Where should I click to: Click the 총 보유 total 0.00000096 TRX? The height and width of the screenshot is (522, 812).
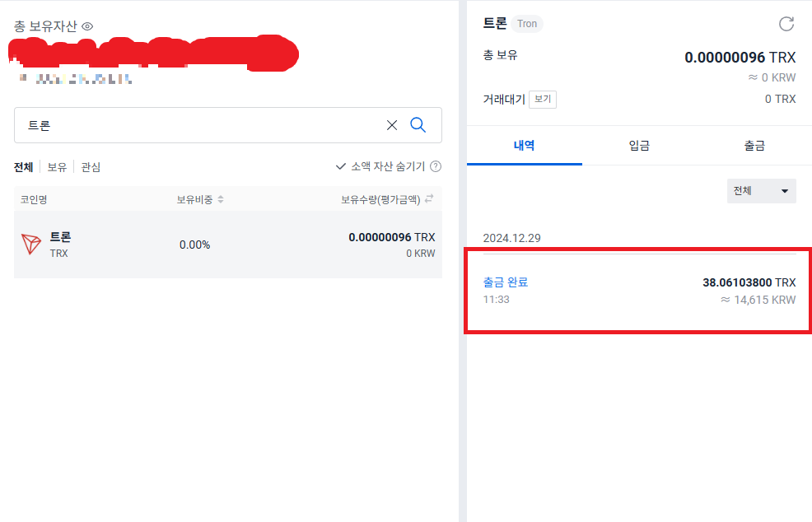(x=740, y=58)
